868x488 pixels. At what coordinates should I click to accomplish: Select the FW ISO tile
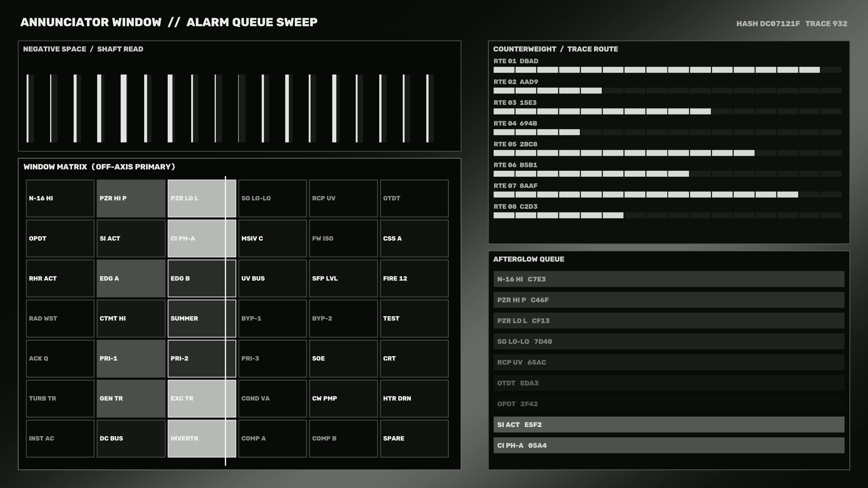pyautogui.click(x=343, y=238)
